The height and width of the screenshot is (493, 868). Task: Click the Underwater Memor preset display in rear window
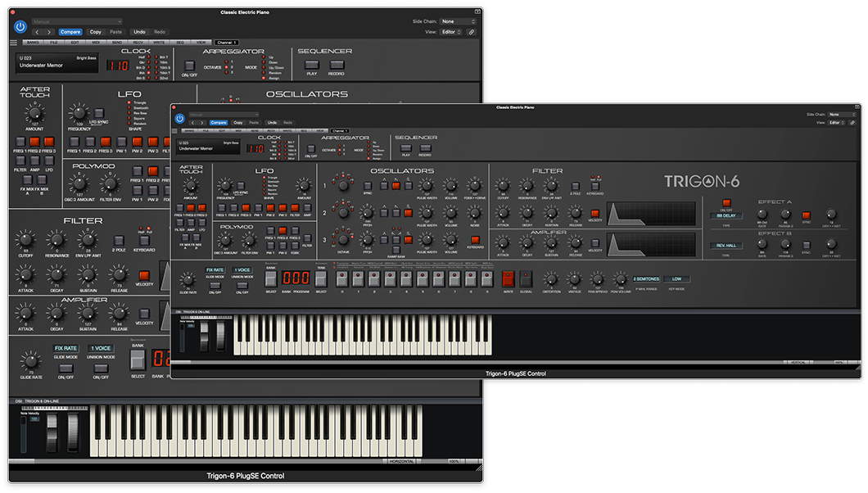(57, 62)
